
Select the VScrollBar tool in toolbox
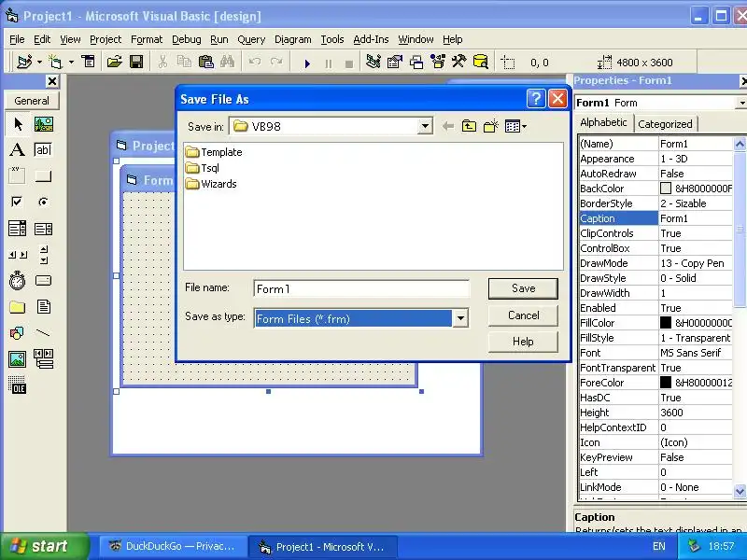43,255
